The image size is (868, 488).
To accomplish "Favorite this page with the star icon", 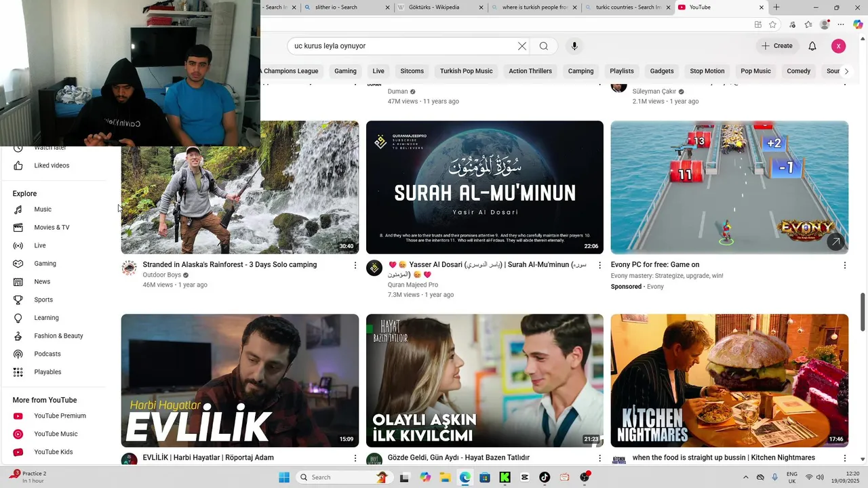I will coord(773,24).
